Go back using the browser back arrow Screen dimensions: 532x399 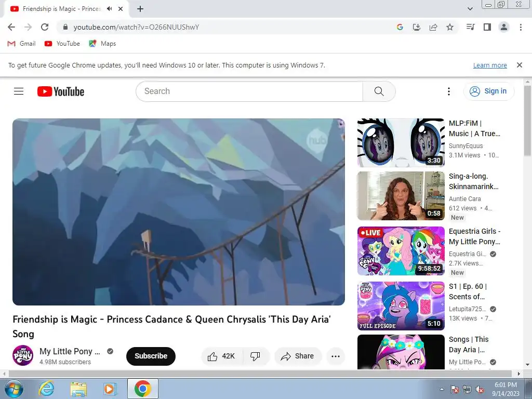pos(11,27)
